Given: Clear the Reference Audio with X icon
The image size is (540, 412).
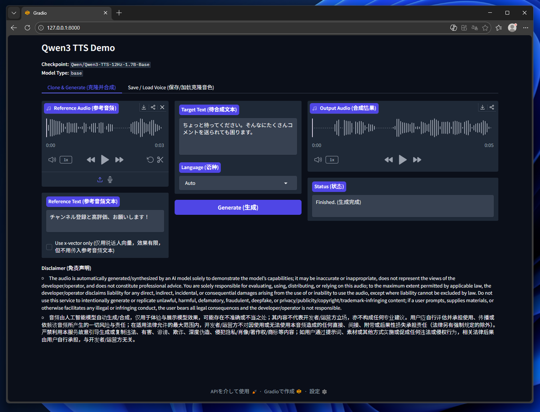Looking at the screenshot, I should (162, 107).
